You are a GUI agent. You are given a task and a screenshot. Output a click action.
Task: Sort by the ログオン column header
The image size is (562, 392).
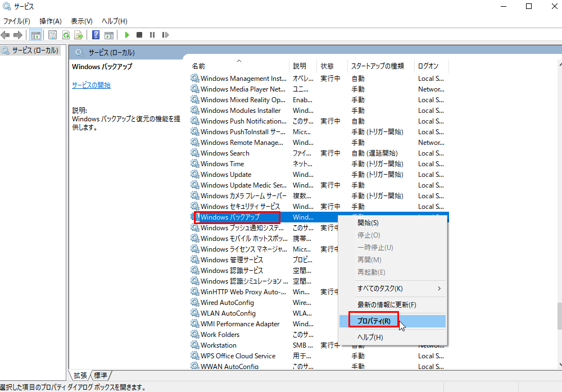[x=431, y=66]
